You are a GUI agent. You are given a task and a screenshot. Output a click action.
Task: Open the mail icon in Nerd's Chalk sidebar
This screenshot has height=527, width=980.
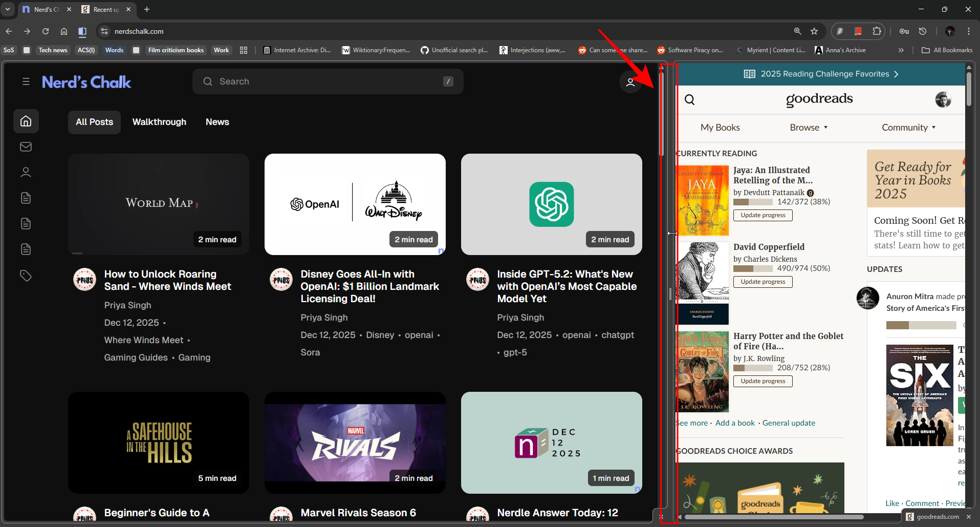point(26,147)
